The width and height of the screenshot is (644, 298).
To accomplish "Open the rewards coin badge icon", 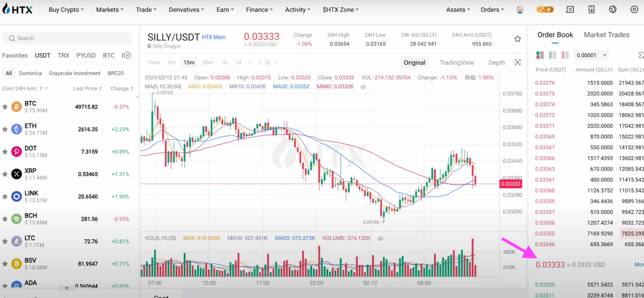I will coord(545,9).
